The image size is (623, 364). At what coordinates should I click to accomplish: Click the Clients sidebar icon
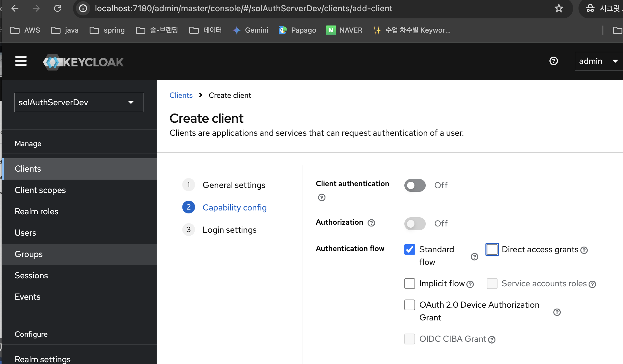pyautogui.click(x=28, y=169)
